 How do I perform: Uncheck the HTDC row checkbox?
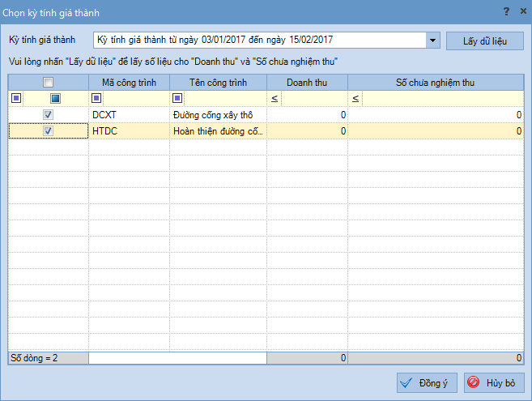[49, 130]
